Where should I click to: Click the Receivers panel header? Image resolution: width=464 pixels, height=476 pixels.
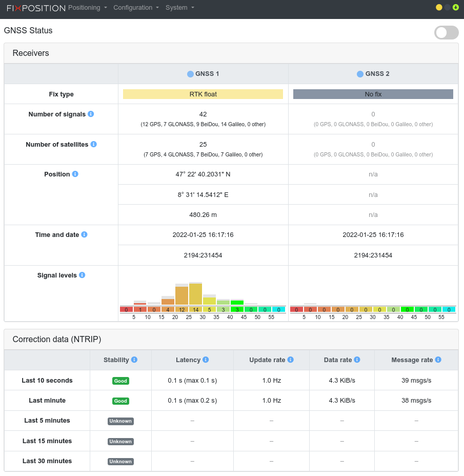point(231,53)
